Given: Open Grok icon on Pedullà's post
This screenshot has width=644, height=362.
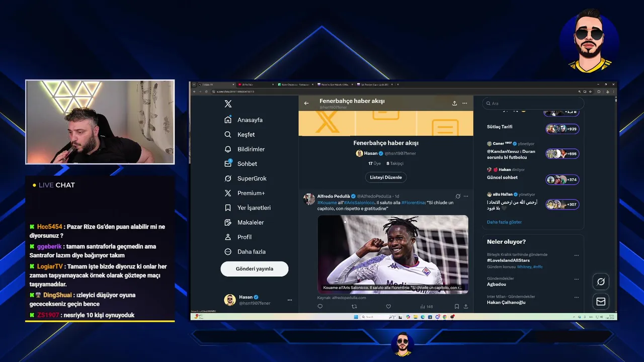Looking at the screenshot, I should click(458, 196).
